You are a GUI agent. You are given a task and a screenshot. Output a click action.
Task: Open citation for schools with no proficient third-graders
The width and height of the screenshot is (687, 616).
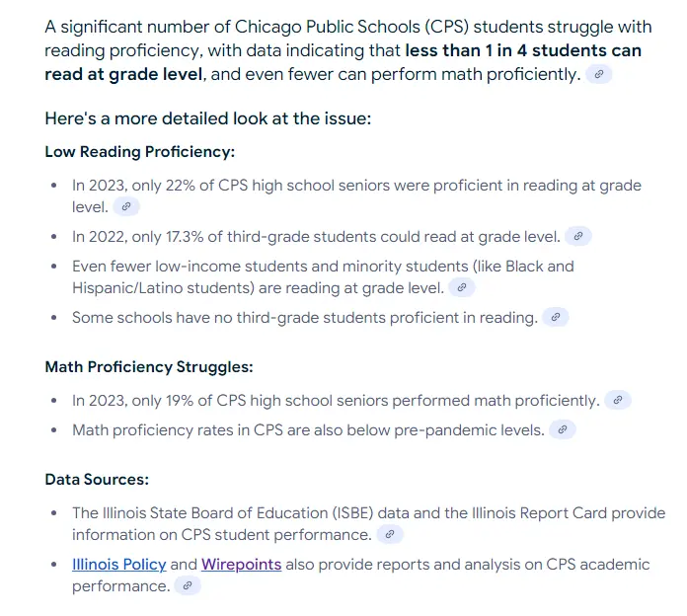556,317
